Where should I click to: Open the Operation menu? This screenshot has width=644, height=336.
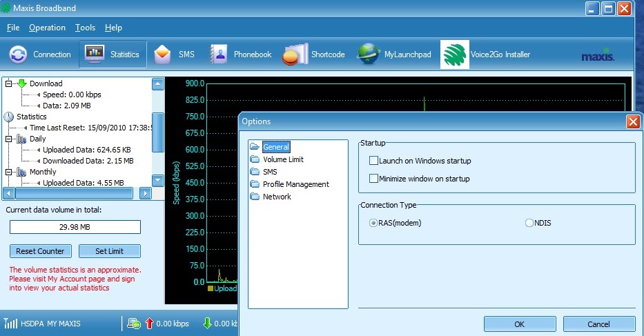(47, 28)
